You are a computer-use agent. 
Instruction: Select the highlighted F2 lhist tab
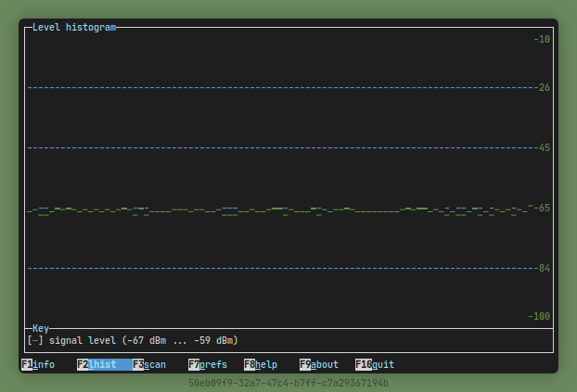(x=97, y=364)
